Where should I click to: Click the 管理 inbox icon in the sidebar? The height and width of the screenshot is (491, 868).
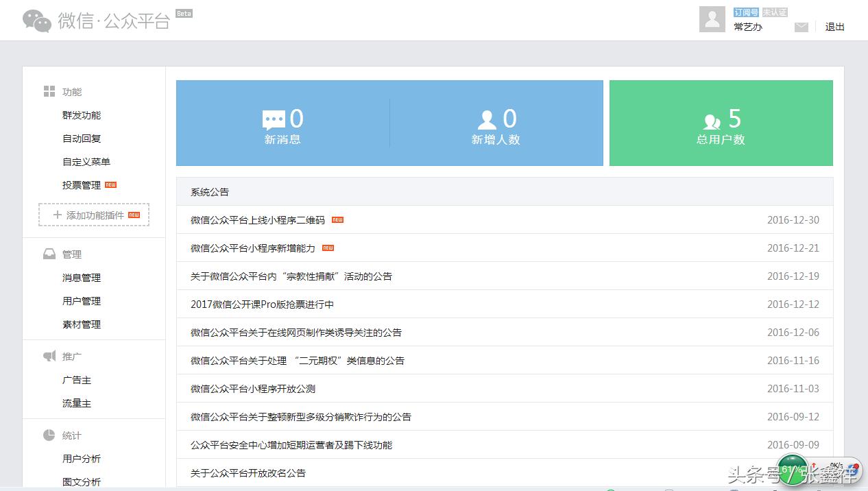[49, 253]
